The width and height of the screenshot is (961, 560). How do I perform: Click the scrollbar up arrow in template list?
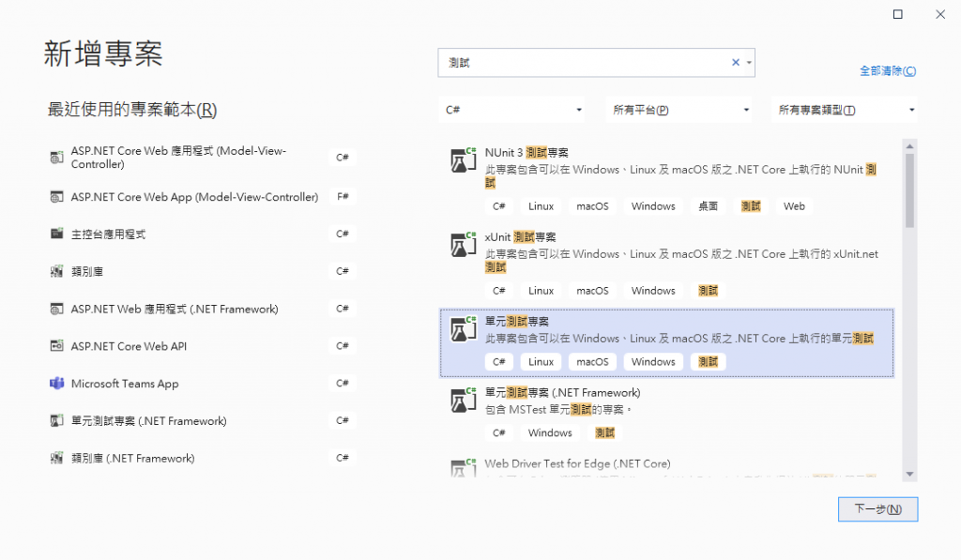(x=909, y=145)
